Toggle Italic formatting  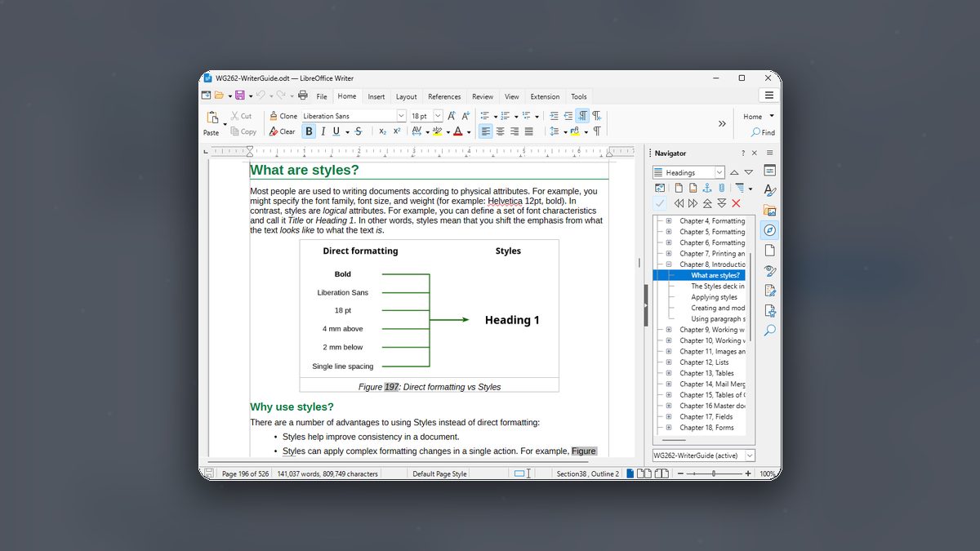323,131
